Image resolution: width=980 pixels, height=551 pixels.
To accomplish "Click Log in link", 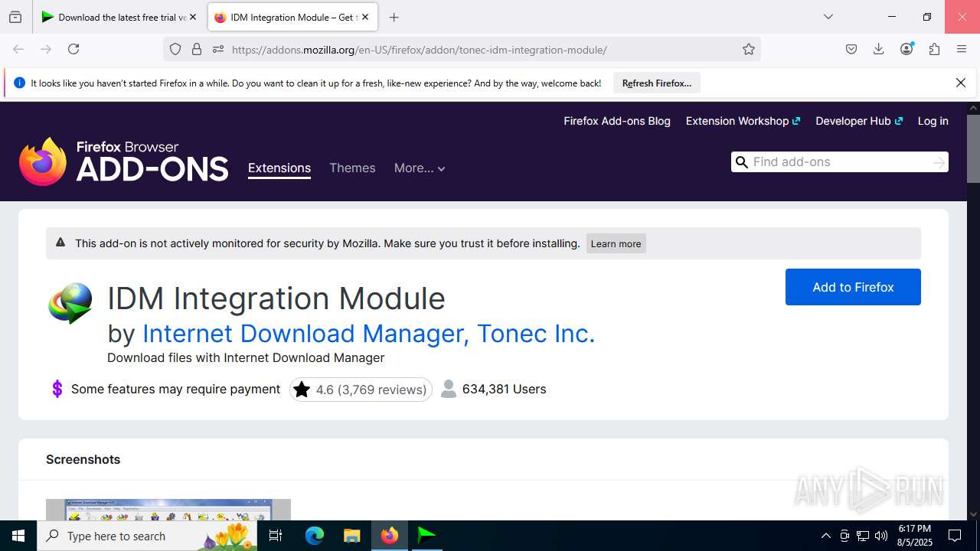I will click(x=933, y=121).
